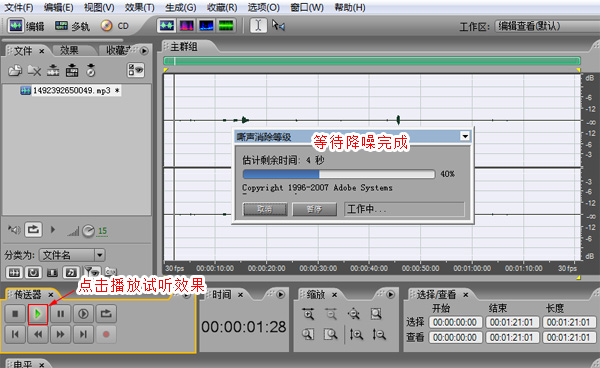600x368 pixels.
Task: Open the multitrack (多轨) view
Action: point(72,26)
